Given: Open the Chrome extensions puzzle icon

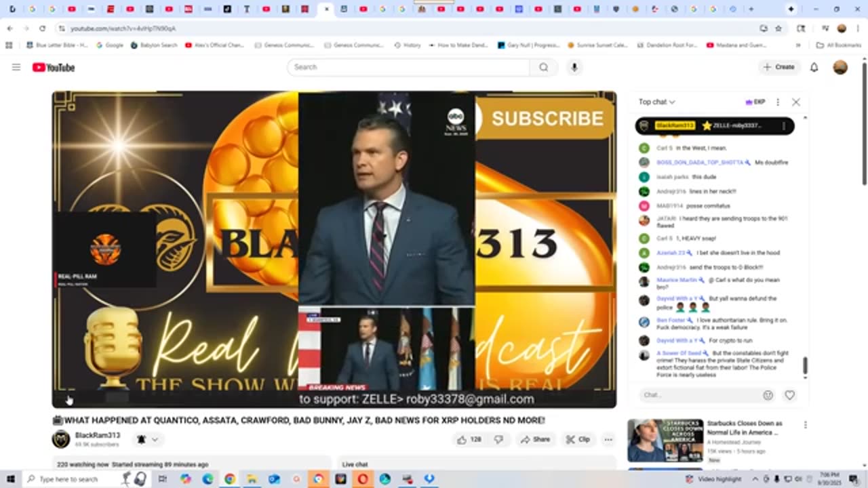Looking at the screenshot, I should click(x=801, y=28).
